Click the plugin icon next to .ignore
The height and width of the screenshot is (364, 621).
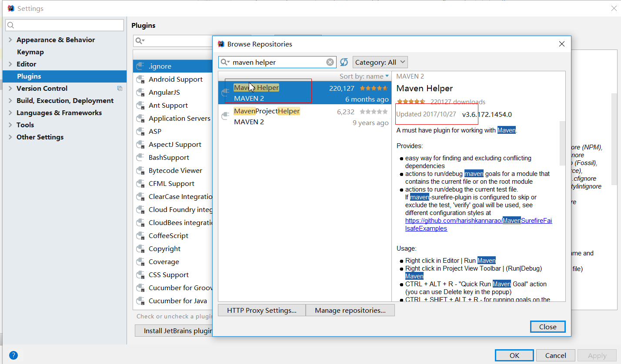[140, 66]
